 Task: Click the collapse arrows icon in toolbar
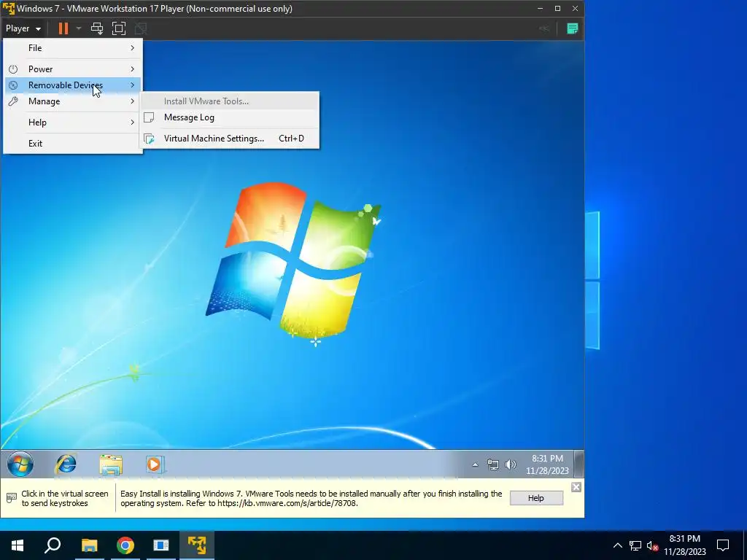(544, 28)
